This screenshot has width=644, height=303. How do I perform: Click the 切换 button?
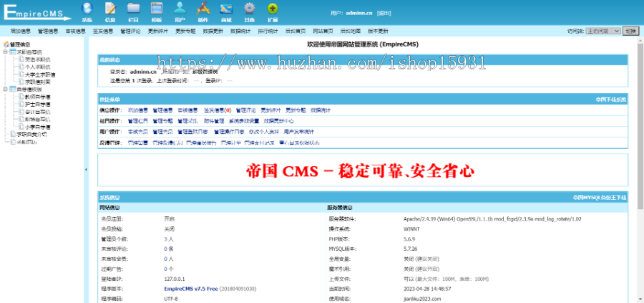point(631,31)
